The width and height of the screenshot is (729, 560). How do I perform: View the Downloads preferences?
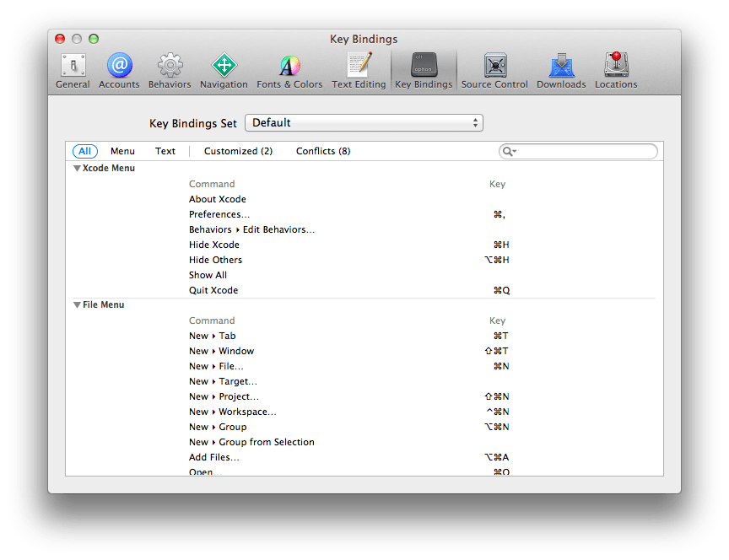pyautogui.click(x=561, y=69)
